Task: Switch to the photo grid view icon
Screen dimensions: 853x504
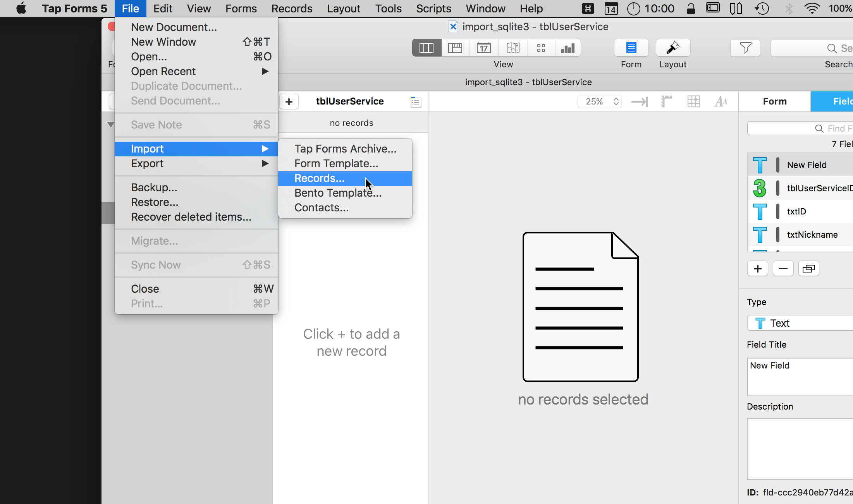Action: tap(541, 48)
